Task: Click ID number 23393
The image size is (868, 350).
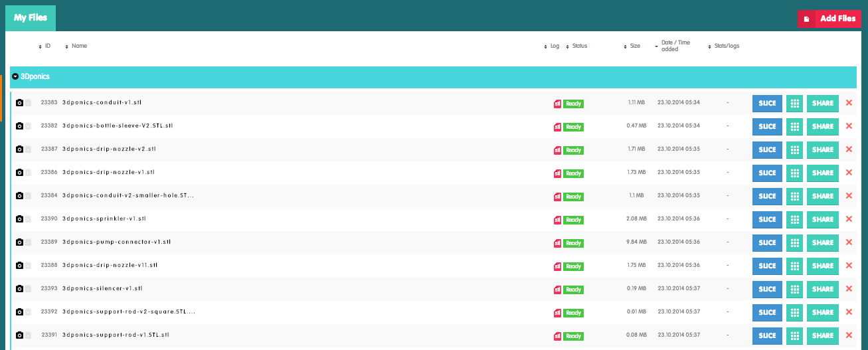Action: (49, 288)
